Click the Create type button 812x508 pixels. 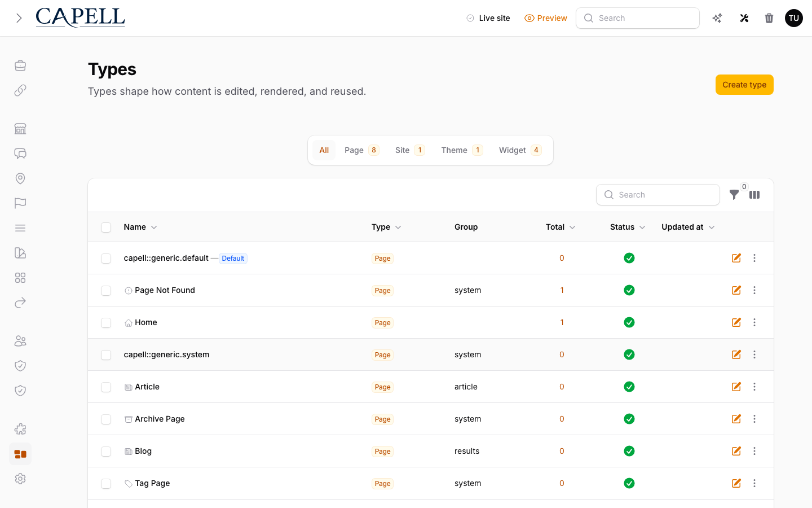tap(744, 85)
